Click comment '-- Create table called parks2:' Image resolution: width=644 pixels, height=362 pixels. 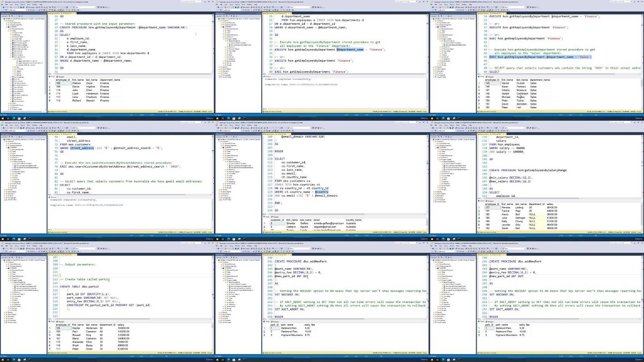(x=85, y=279)
